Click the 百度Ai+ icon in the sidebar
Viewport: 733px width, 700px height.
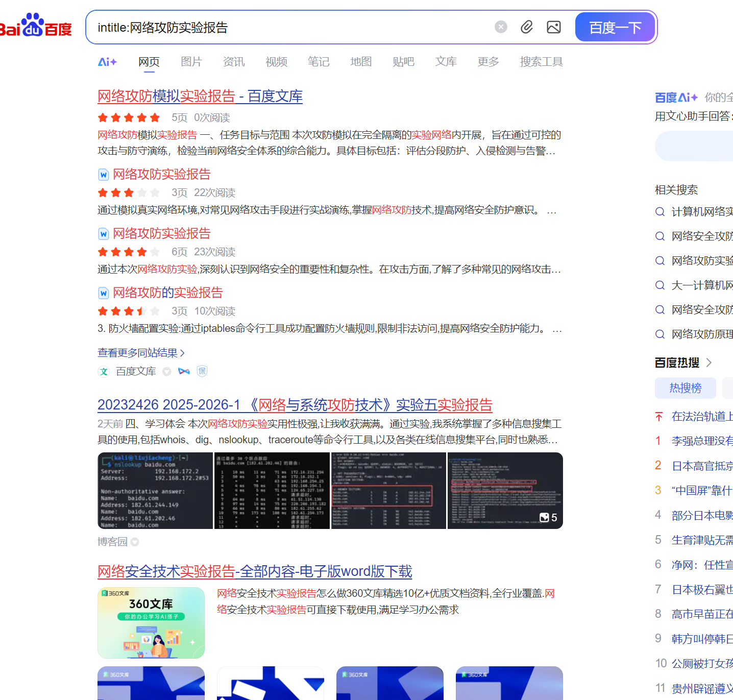pyautogui.click(x=676, y=97)
